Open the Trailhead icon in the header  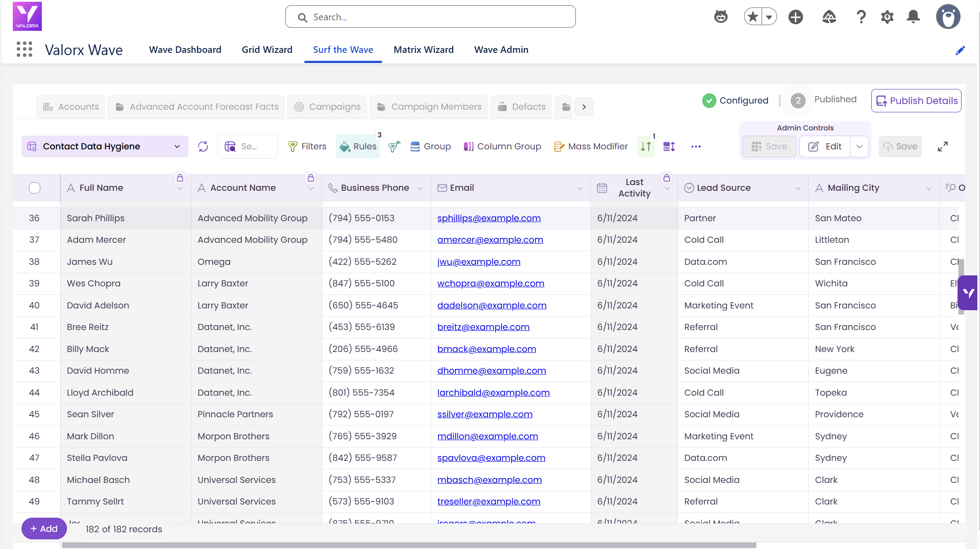click(829, 17)
